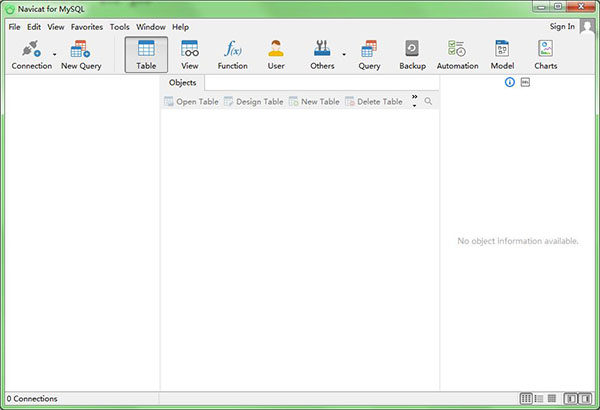Switch to the list view
600x410 pixels.
[x=539, y=399]
